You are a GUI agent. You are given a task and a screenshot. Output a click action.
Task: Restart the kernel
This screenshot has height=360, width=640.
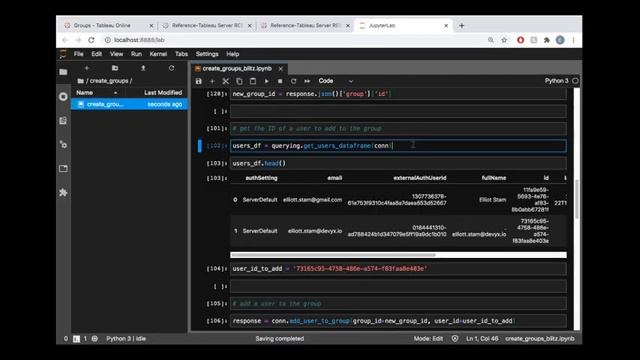[x=293, y=81]
